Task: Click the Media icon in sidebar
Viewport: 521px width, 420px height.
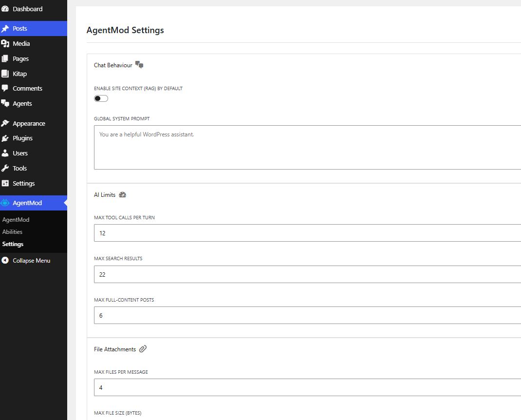Action: point(5,43)
